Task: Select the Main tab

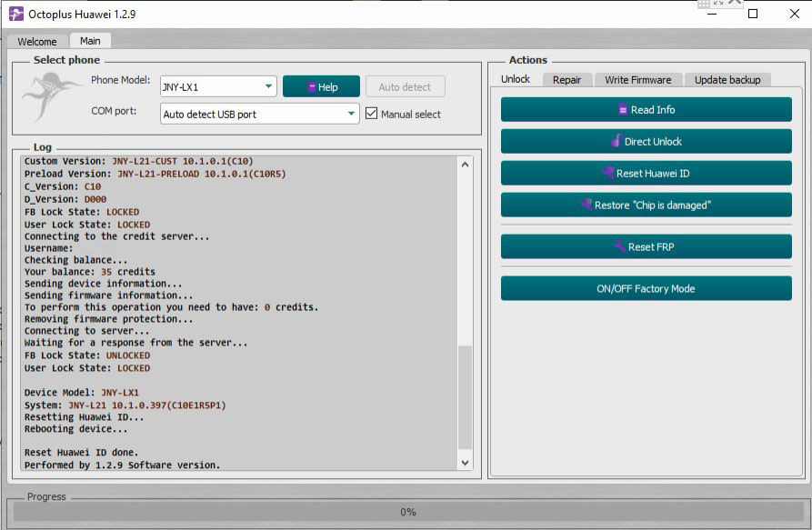Action: [90, 41]
